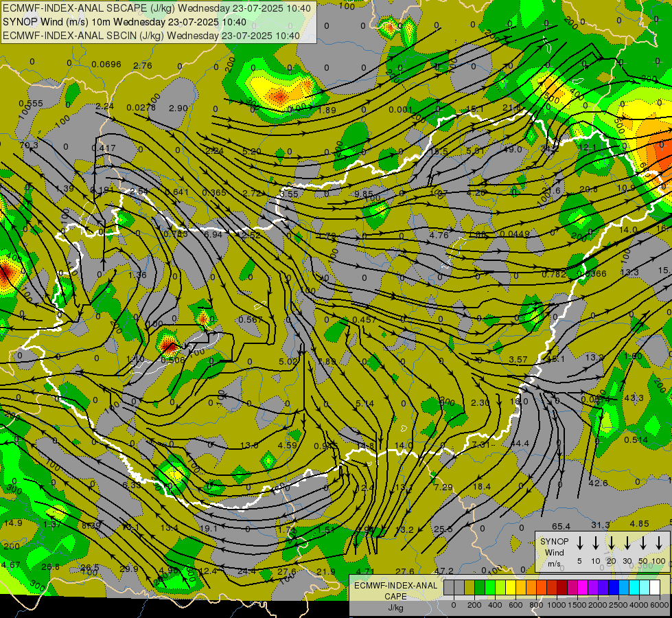Click the 5.02 value on the map

click(x=288, y=362)
